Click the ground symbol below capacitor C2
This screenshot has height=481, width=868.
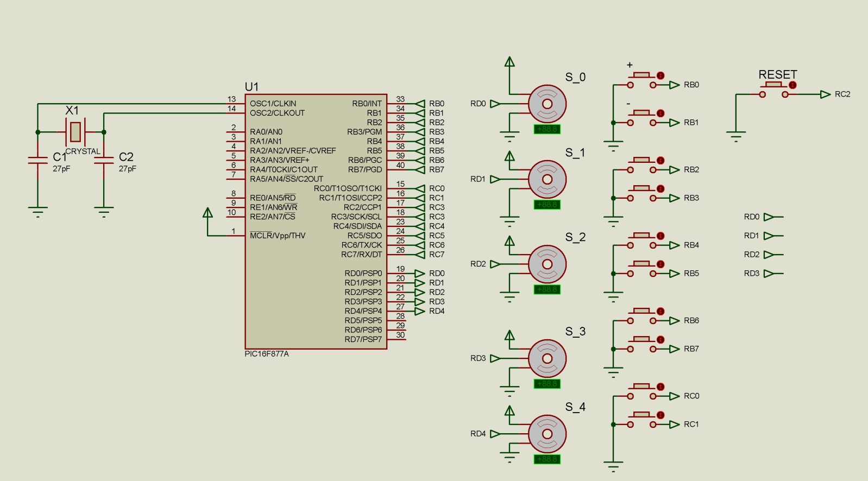(104, 212)
